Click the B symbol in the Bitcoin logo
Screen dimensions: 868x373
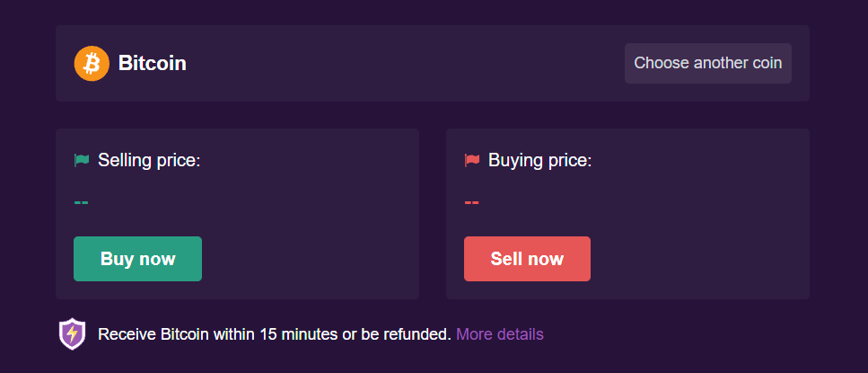92,63
